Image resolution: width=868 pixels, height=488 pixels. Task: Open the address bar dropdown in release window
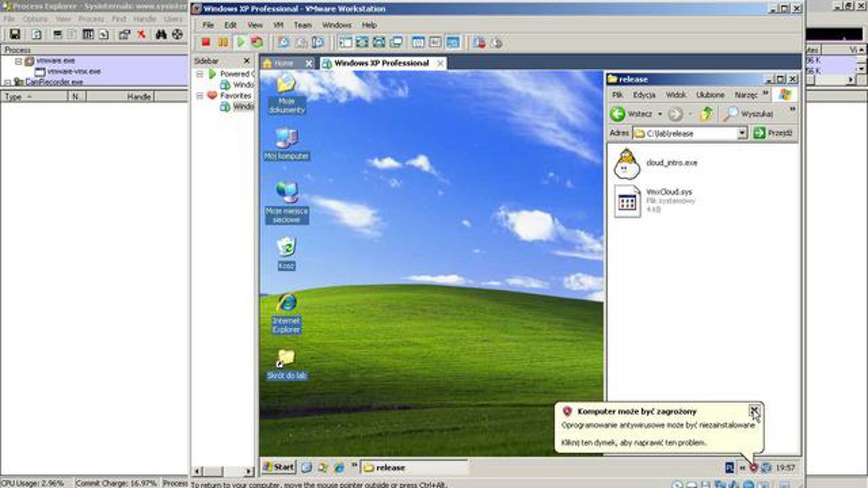pos(742,133)
